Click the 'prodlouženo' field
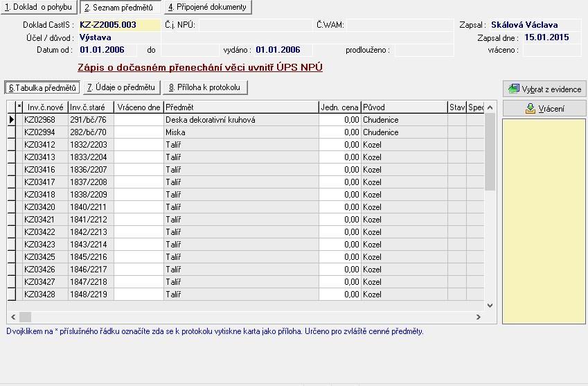 coord(424,50)
